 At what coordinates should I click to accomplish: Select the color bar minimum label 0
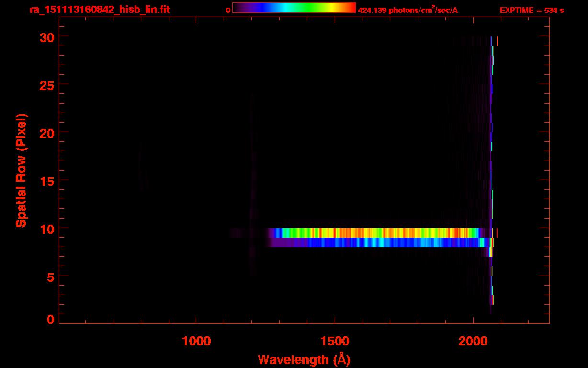[x=228, y=11]
